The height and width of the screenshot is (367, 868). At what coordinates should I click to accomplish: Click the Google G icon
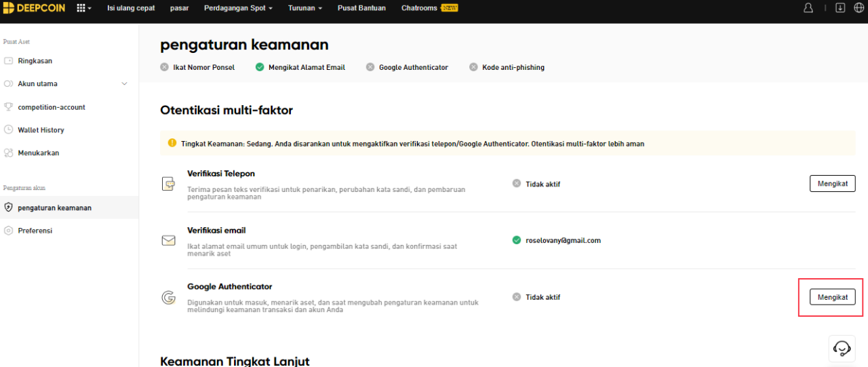[x=168, y=297]
